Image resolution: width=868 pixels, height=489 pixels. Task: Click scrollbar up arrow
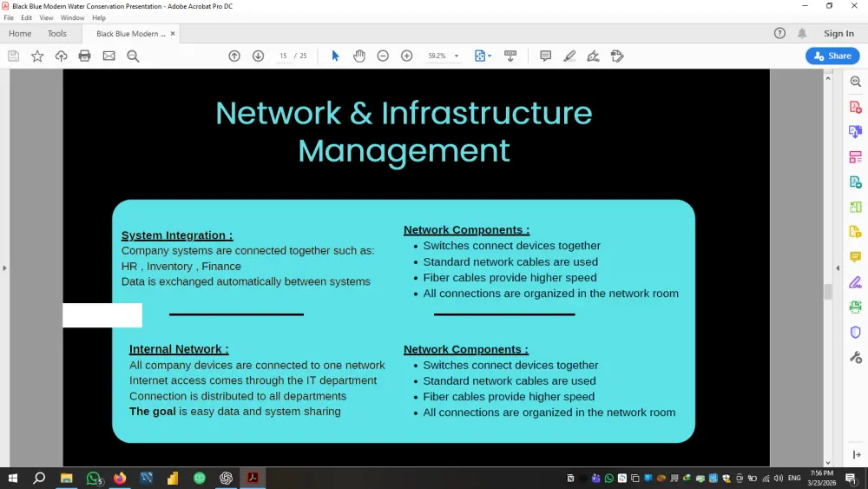pos(828,79)
